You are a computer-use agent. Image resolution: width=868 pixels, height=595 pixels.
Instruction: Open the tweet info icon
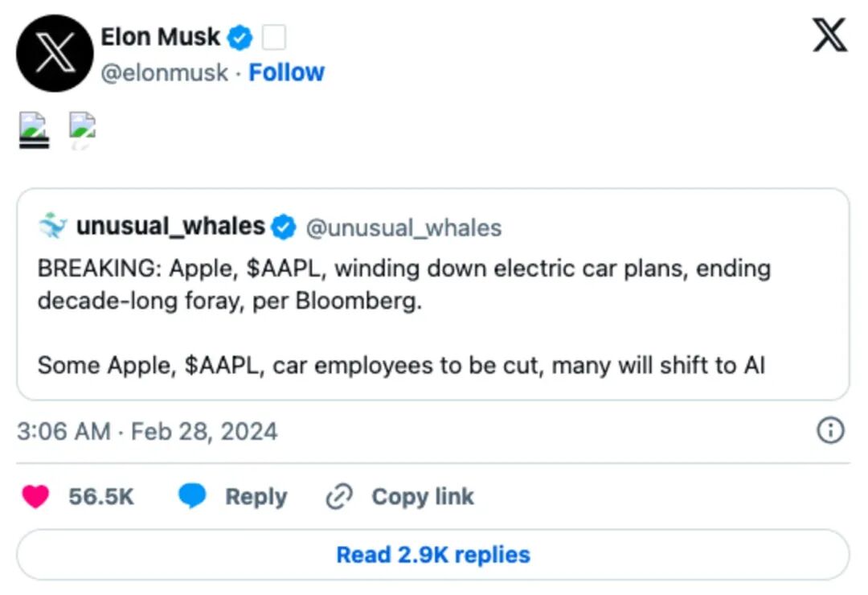click(x=829, y=432)
